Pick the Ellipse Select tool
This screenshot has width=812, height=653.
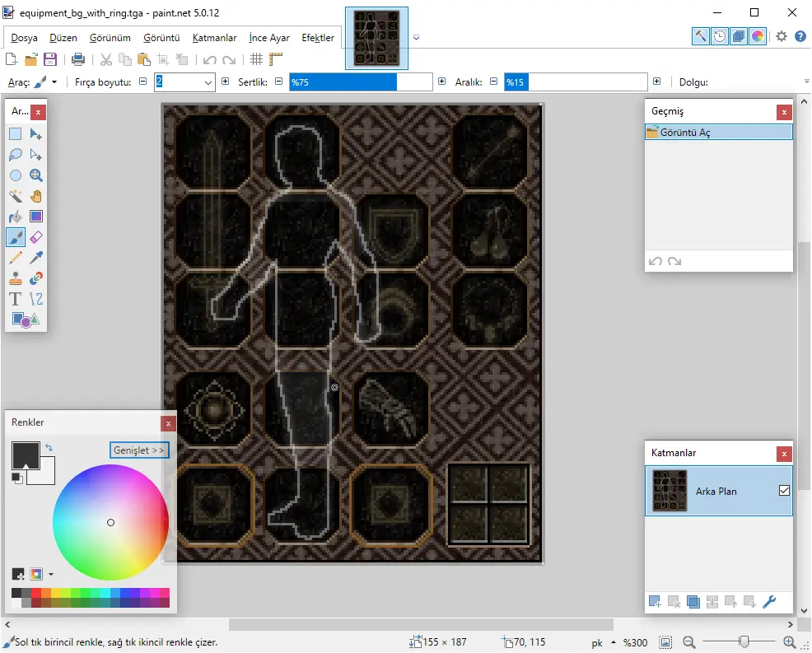pos(16,175)
